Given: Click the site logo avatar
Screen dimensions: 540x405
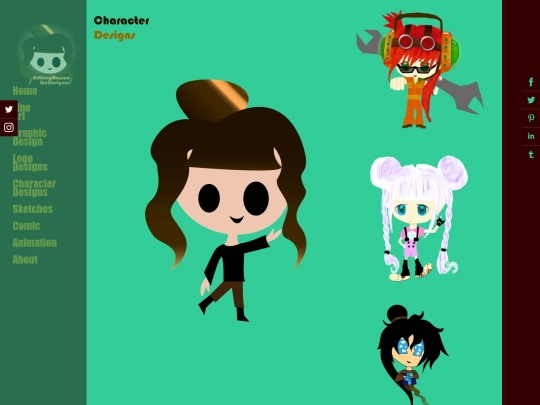Looking at the screenshot, I should 47,55.
